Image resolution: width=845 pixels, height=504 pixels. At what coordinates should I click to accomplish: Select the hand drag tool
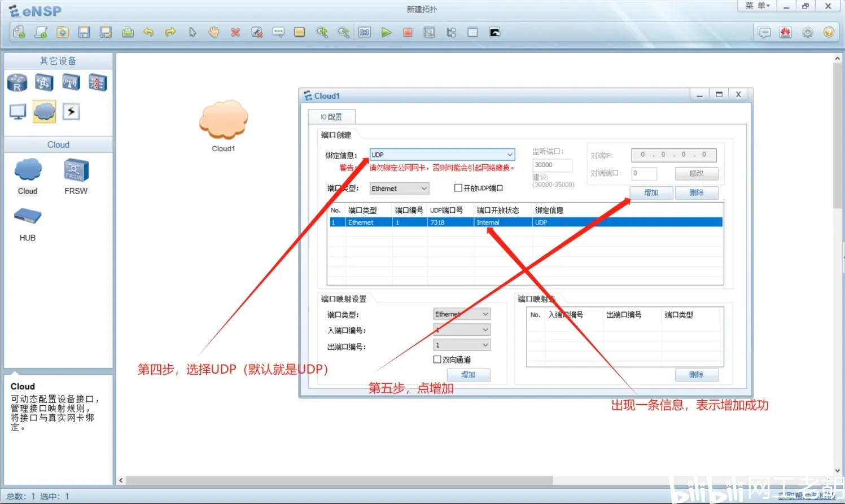click(x=213, y=32)
